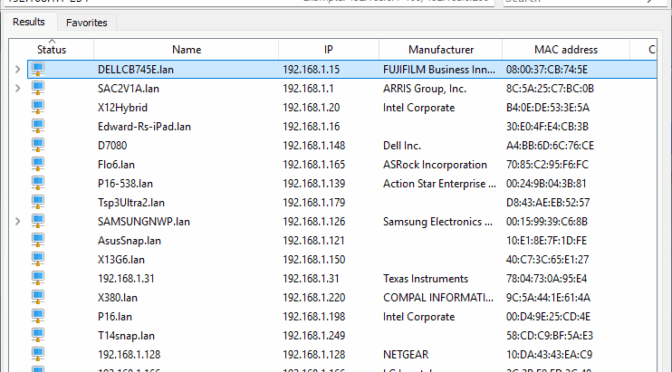The width and height of the screenshot is (672, 372).
Task: Select the SAMSUNGNWP.lan name
Action: [144, 222]
